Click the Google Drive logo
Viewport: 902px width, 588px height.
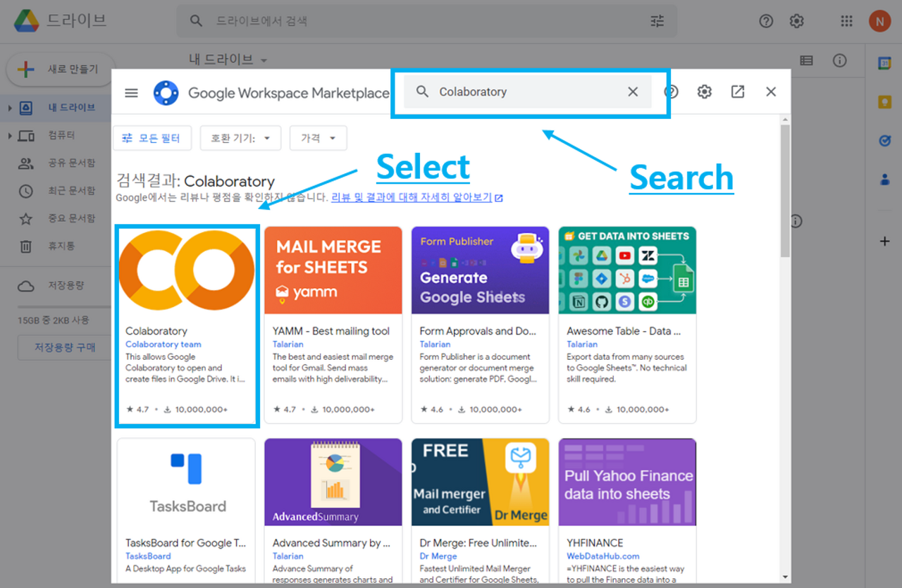pyautogui.click(x=27, y=21)
